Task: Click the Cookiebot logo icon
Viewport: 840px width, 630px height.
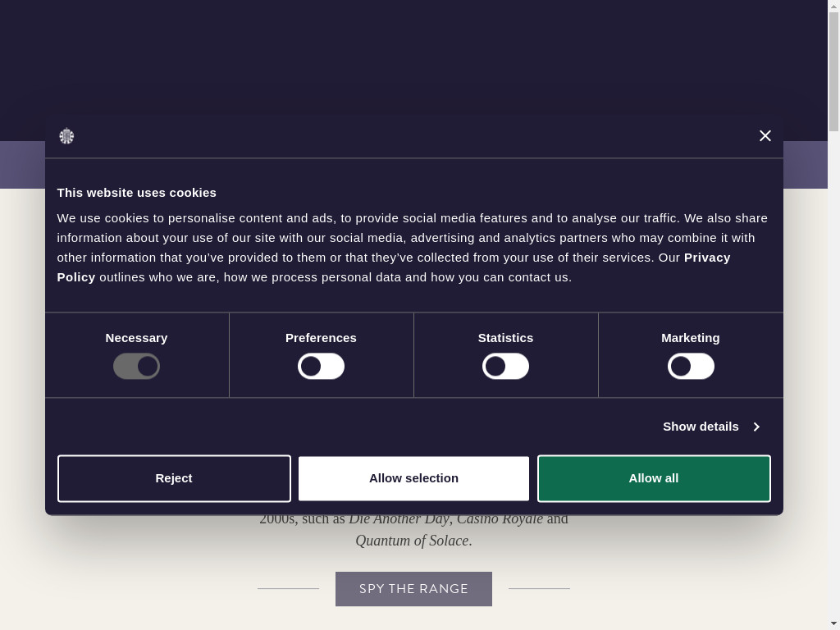Action: click(x=66, y=136)
